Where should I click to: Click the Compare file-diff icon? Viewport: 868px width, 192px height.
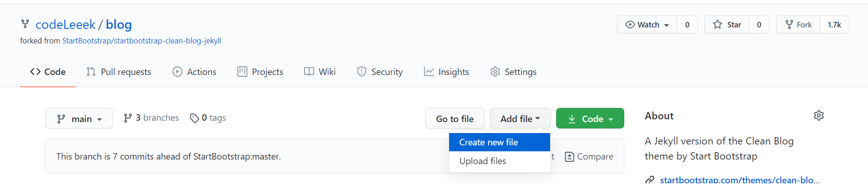click(569, 157)
